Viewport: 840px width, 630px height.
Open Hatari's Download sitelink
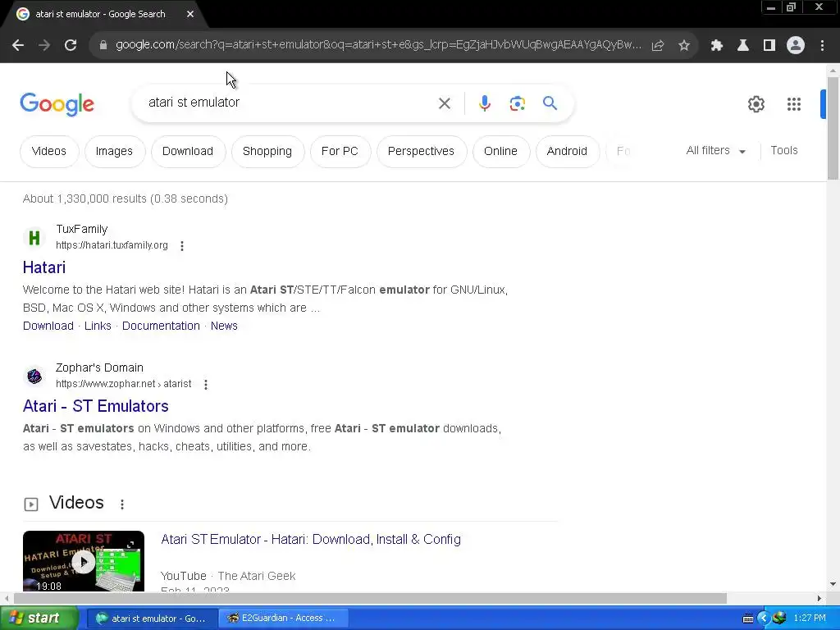click(48, 326)
